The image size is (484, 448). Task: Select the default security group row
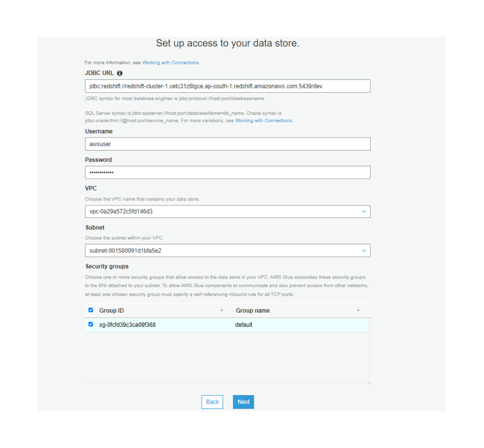227,325
